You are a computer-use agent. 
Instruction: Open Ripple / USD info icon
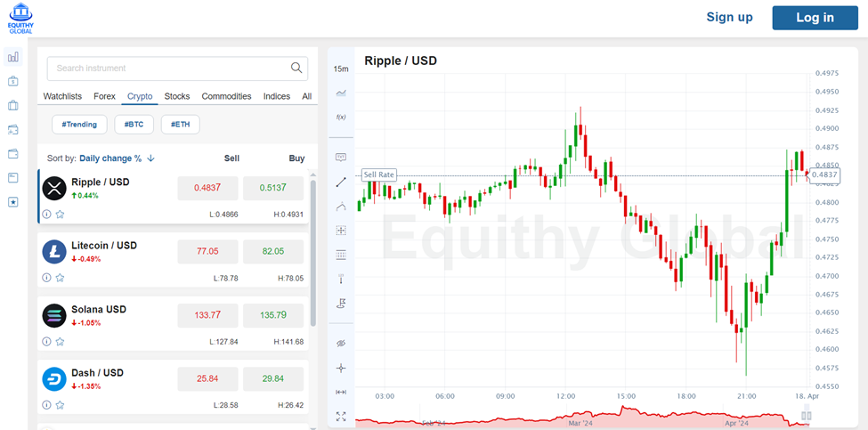(x=47, y=215)
